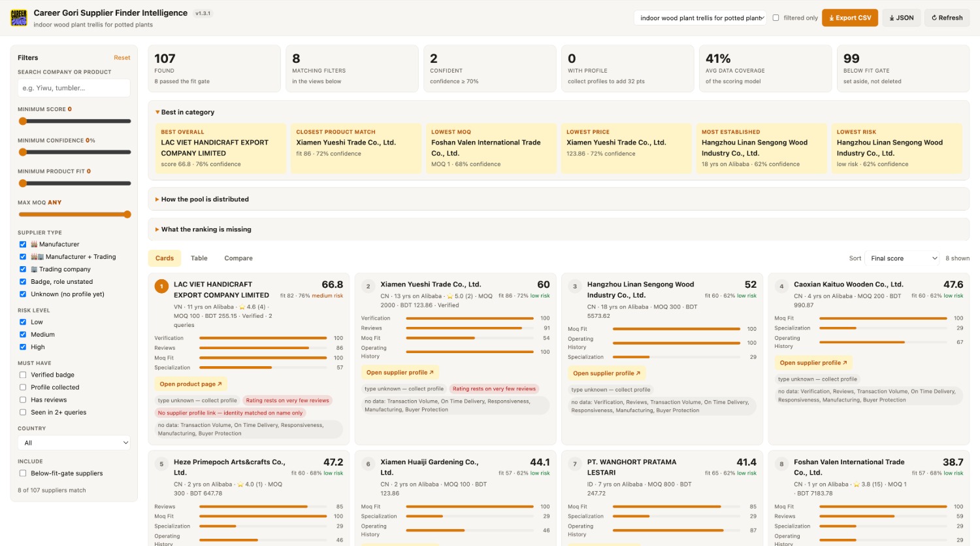980x546 pixels.
Task: Click the Minimum Score slider handle
Action: coord(23,121)
